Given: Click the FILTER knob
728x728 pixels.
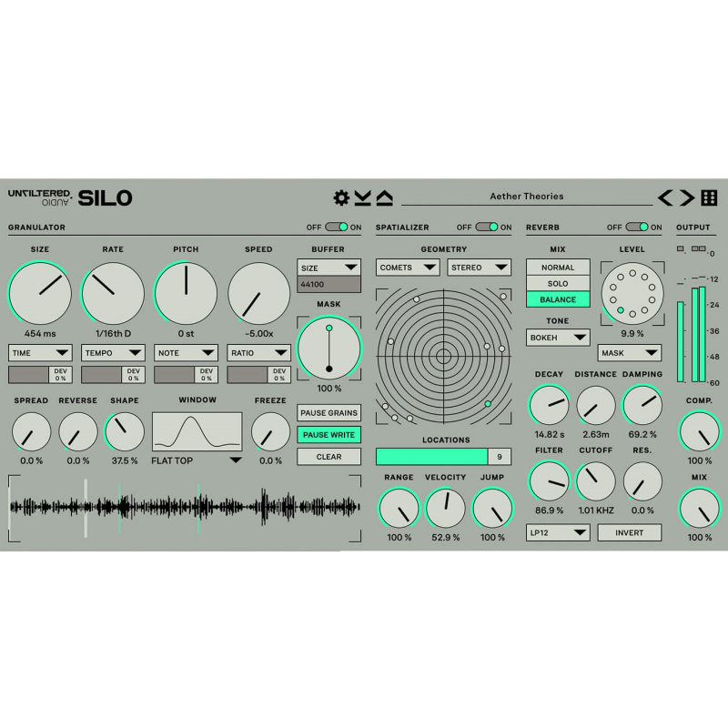Looking at the screenshot, I should click(x=550, y=481).
